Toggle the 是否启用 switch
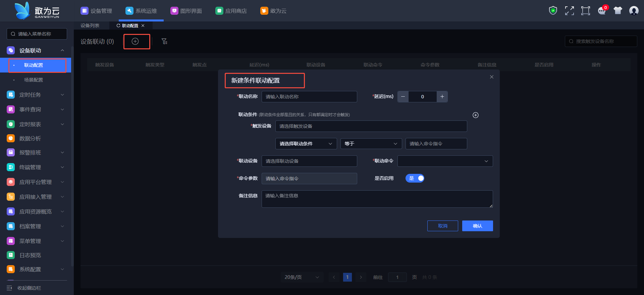This screenshot has height=295, width=644. click(x=415, y=178)
